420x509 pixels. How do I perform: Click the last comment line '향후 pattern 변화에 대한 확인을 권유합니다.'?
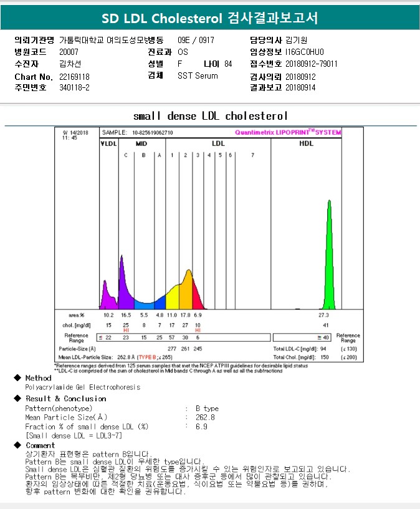(105, 492)
